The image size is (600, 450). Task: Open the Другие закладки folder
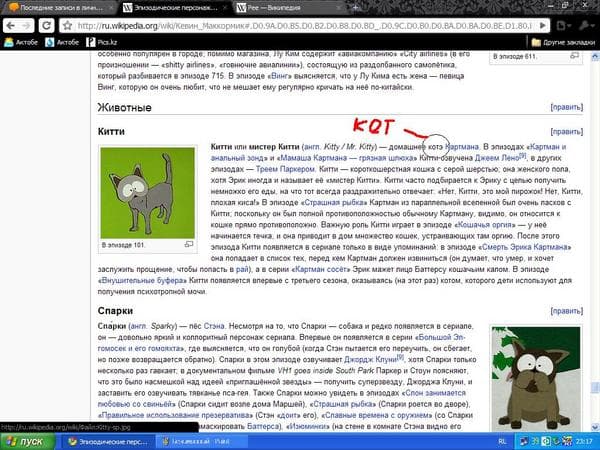click(563, 42)
